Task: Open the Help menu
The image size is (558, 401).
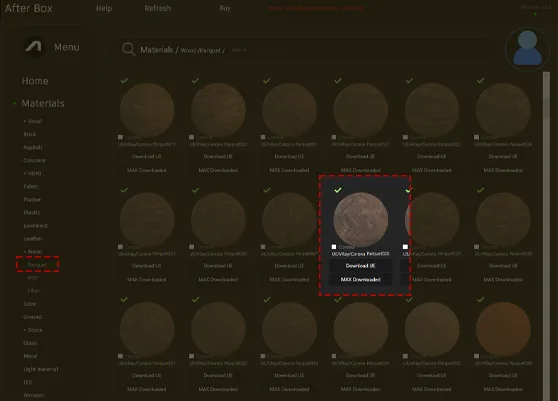Action: 104,8
